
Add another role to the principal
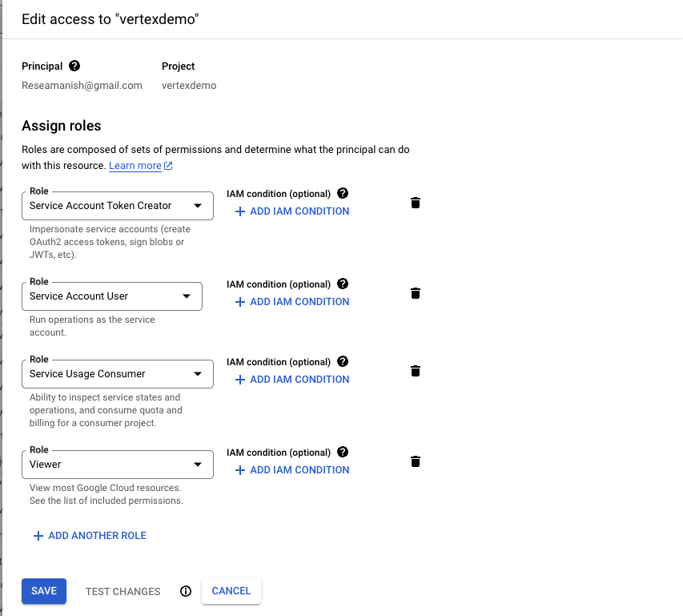(x=90, y=535)
